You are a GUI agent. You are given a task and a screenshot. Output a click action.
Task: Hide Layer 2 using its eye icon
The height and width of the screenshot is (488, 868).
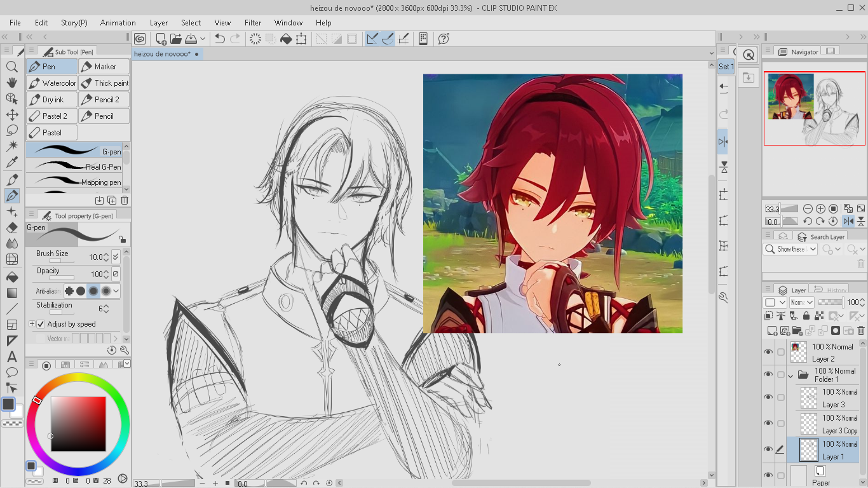click(768, 352)
